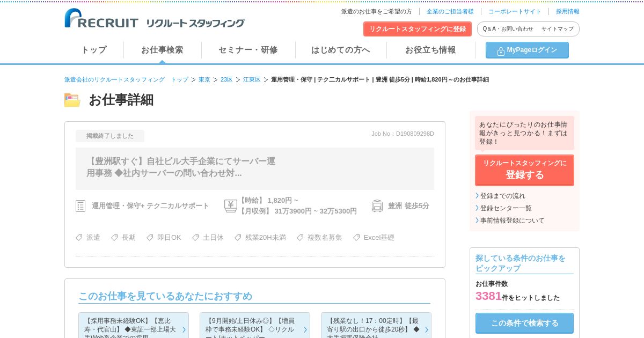Click the yen icon beside 時給
The width and height of the screenshot is (644, 338).
click(230, 206)
